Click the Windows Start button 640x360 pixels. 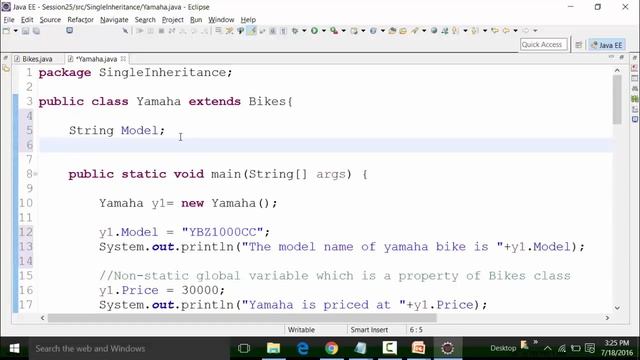click(x=14, y=349)
